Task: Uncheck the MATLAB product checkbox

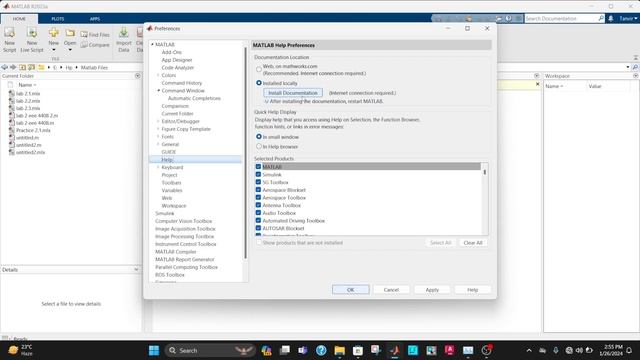Action: coord(258,167)
